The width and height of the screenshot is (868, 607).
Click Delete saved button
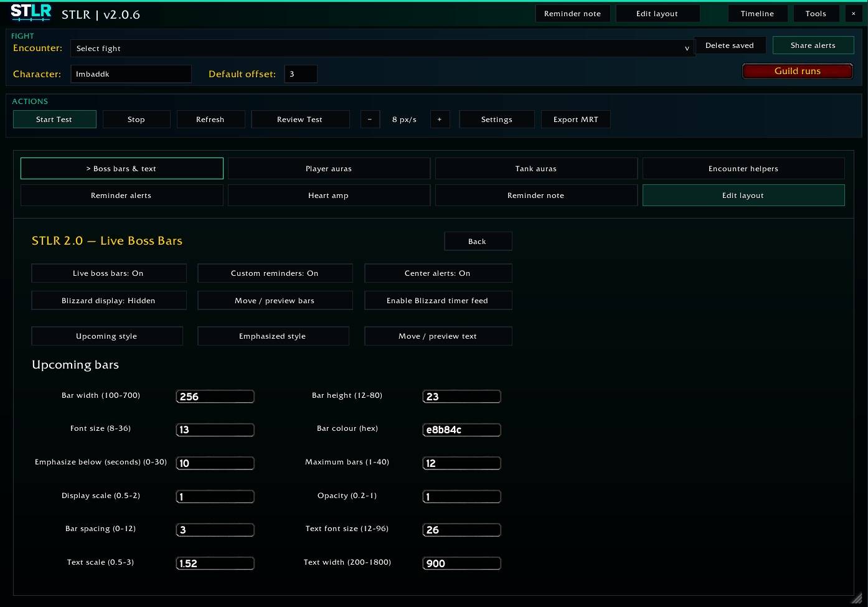(x=730, y=45)
